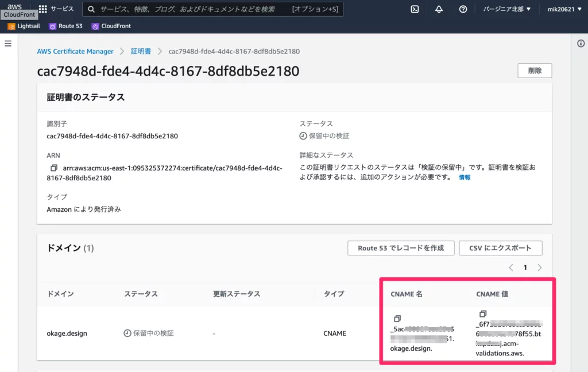Click the CNAME type cell

coord(335,334)
